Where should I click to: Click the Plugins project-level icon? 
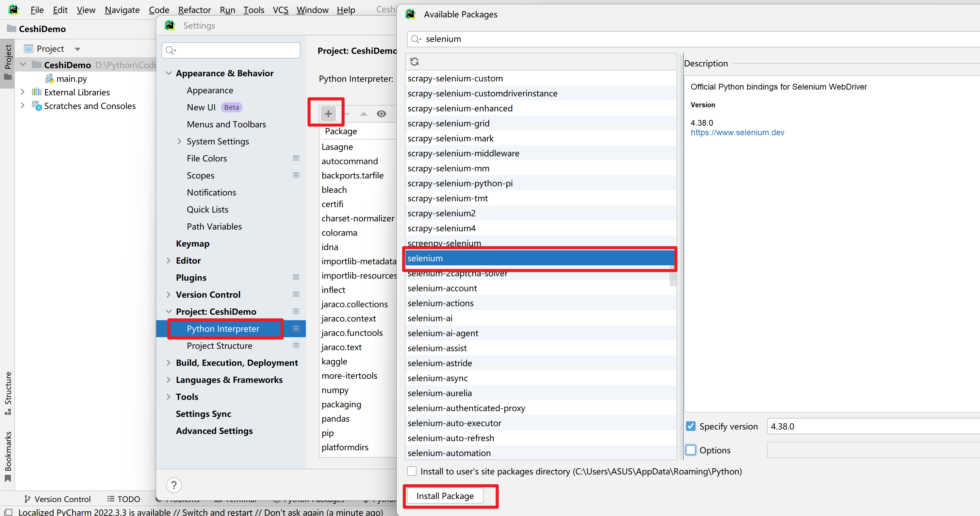point(296,277)
